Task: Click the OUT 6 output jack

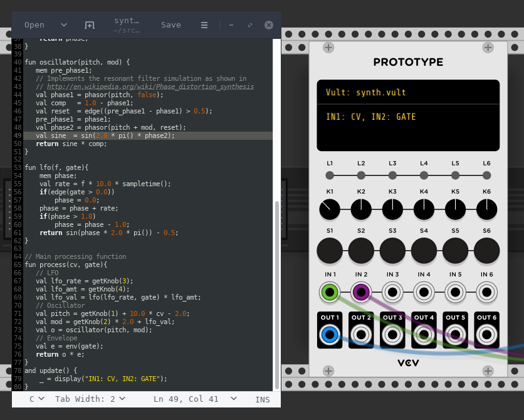Action: point(486,335)
